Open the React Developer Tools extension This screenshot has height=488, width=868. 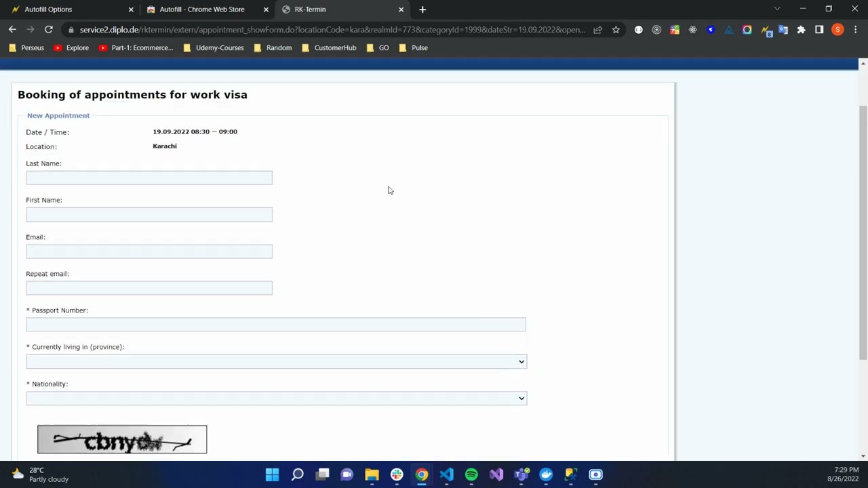point(692,30)
